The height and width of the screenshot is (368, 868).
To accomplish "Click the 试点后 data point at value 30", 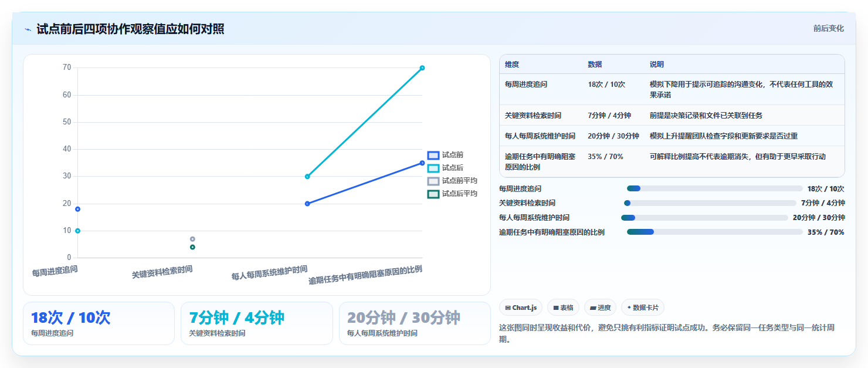I will click(x=307, y=177).
